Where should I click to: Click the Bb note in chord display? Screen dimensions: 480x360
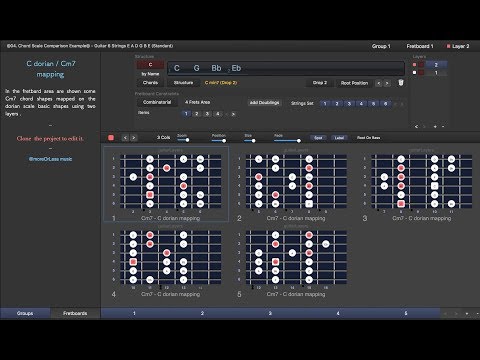coord(216,68)
